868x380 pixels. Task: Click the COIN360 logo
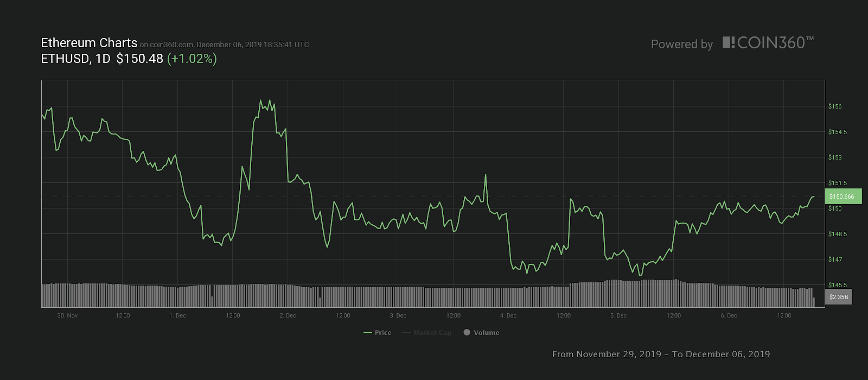point(768,43)
